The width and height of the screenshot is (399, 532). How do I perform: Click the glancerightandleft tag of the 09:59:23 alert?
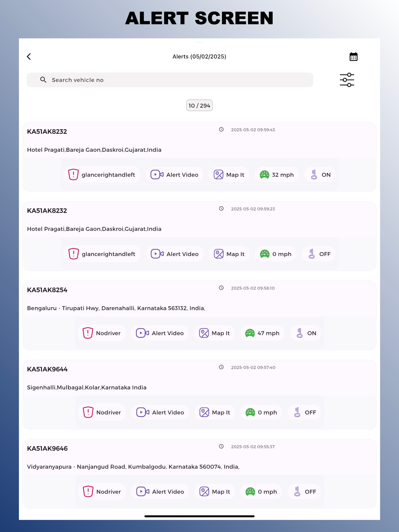click(x=102, y=254)
